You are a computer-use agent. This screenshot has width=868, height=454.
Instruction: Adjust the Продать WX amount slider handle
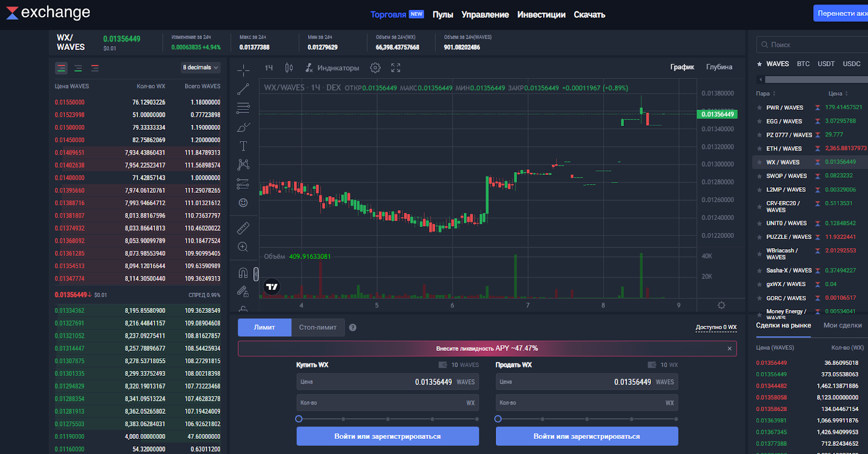[x=498, y=419]
